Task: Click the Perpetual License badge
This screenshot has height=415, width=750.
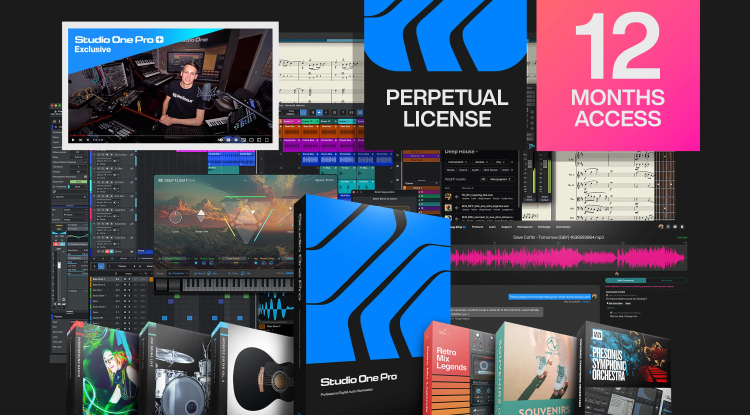Action: click(446, 75)
